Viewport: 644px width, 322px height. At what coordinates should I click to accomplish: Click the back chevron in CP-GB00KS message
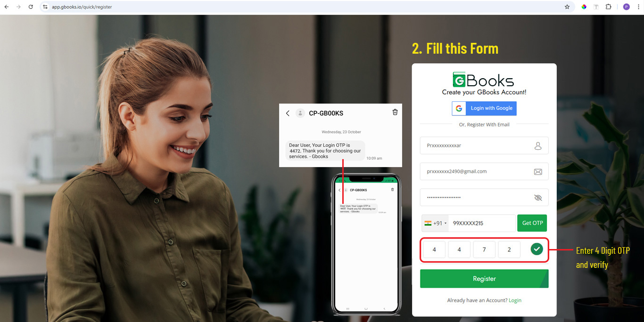(x=288, y=113)
